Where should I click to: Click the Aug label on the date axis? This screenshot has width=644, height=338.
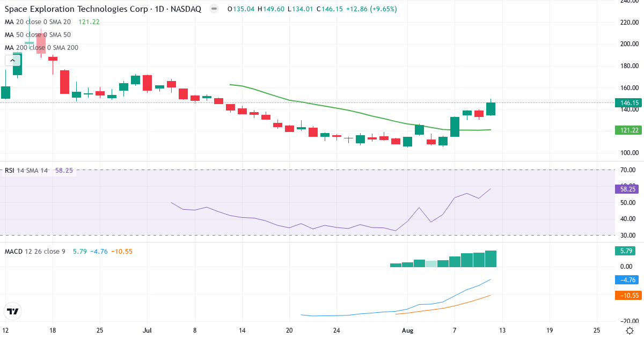(407, 330)
